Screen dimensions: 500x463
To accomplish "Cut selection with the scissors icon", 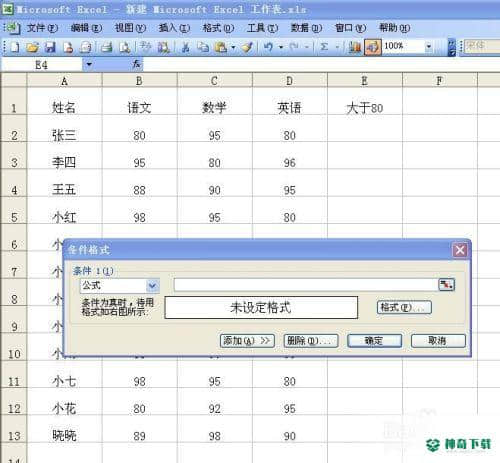I will click(185, 47).
